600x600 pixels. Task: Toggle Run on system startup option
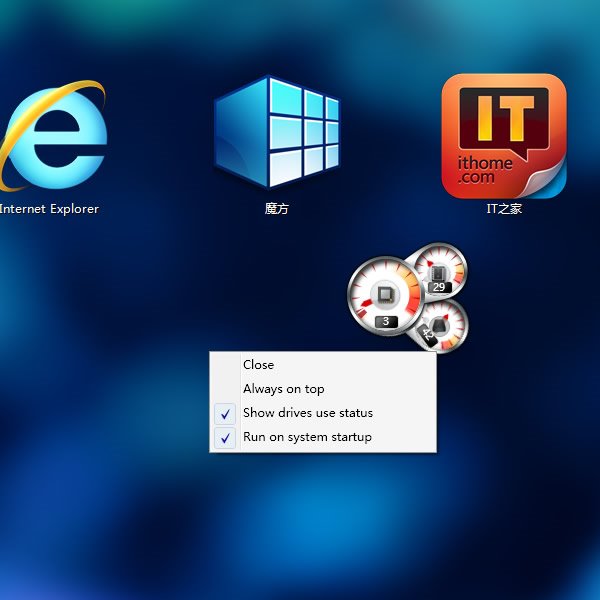click(x=323, y=437)
